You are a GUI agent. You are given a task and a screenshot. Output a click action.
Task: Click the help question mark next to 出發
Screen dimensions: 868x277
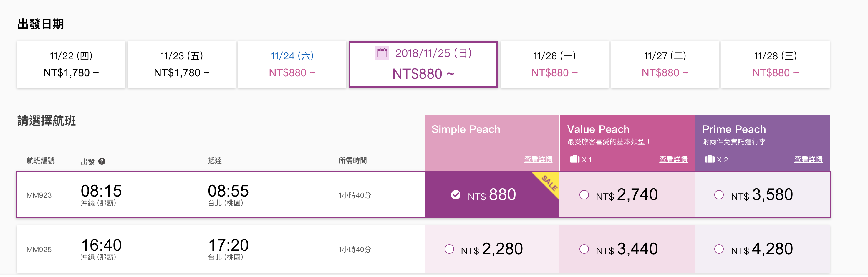click(x=102, y=161)
